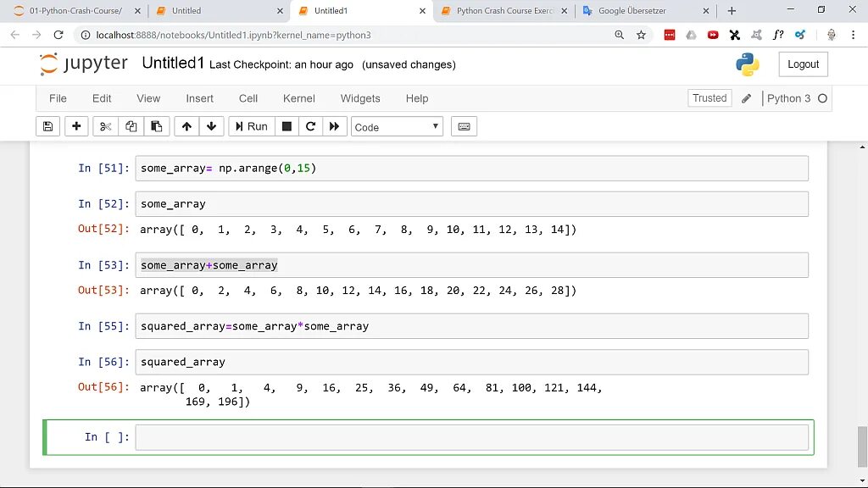Move selected cell up arrow
The height and width of the screenshot is (488, 868).
point(186,127)
